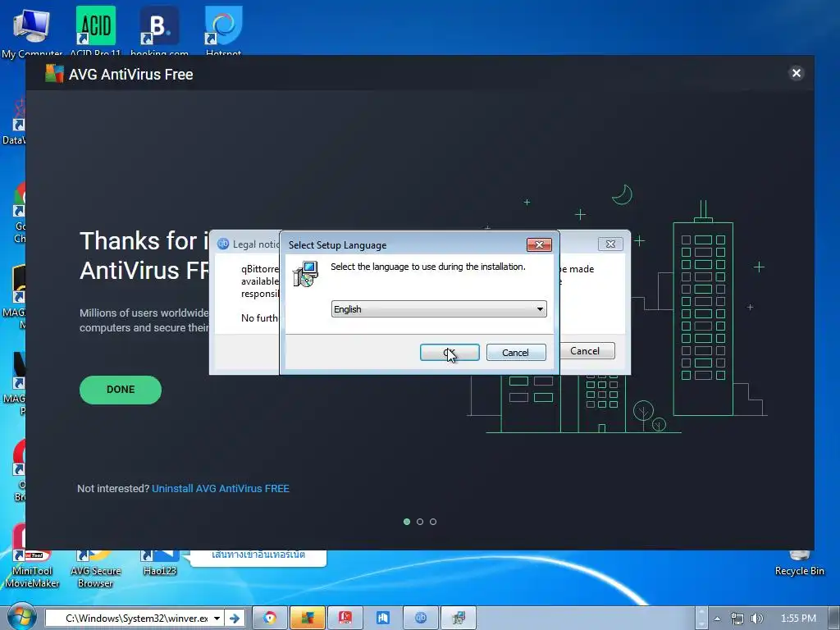Image resolution: width=840 pixels, height=630 pixels.
Task: Select the third AVG page indicator dot
Action: coord(433,522)
